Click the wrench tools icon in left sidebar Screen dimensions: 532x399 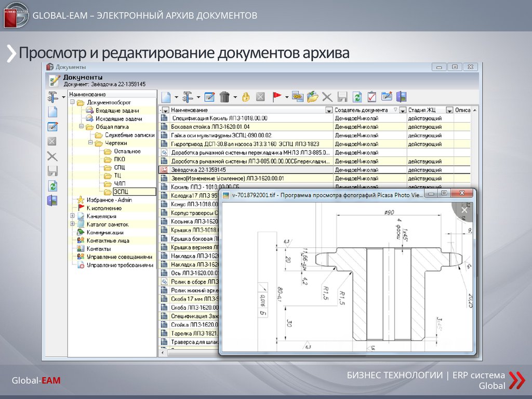coord(52,97)
